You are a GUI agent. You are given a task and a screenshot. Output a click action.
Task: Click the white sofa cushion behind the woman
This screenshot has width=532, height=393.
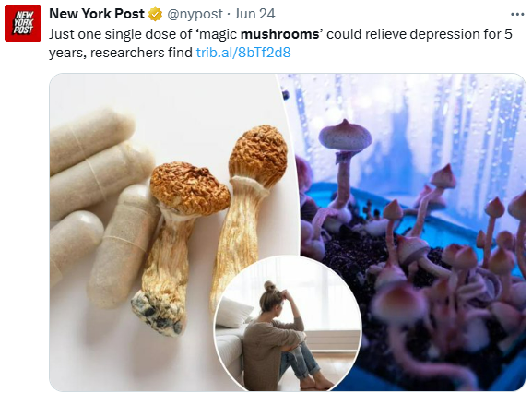click(234, 311)
